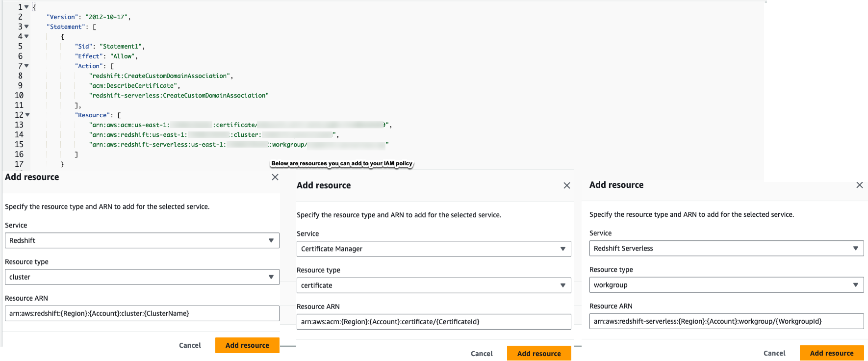The image size is (868, 361).
Task: Click the "Statement1" Sid value
Action: pyautogui.click(x=121, y=47)
